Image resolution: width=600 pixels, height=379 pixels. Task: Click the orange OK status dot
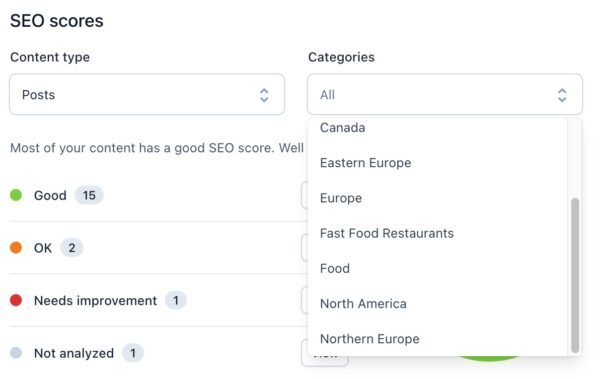[x=16, y=248]
